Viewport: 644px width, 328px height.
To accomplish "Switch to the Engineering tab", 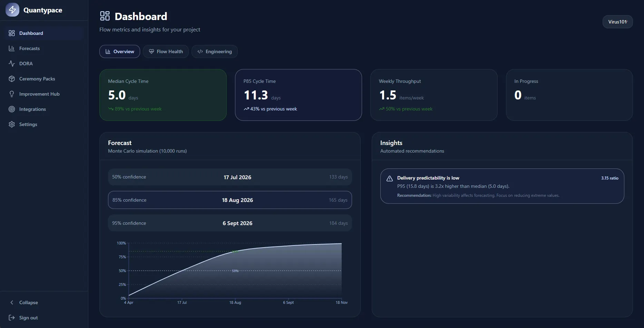I will pos(214,51).
